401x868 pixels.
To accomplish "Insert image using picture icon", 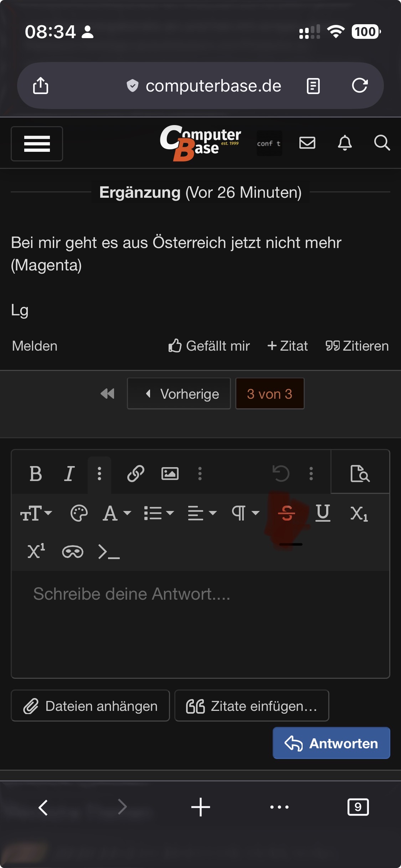I will point(170,474).
